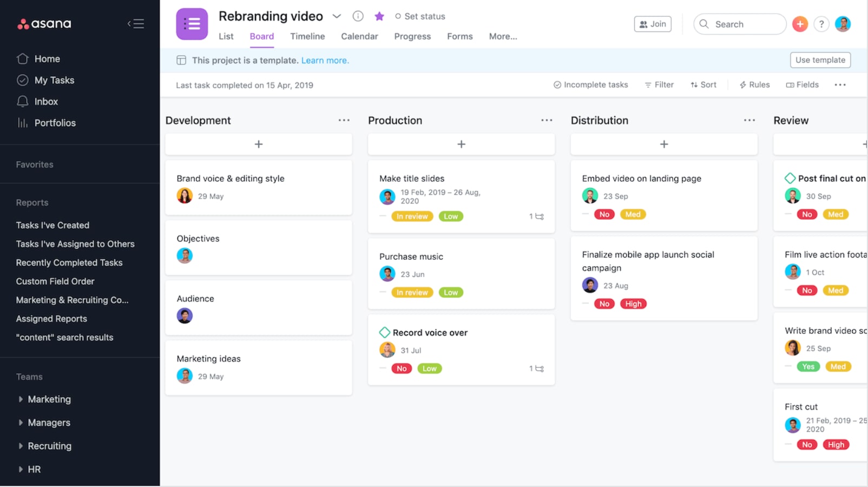The image size is (868, 487).
Task: Switch to the Timeline tab
Action: pyautogui.click(x=307, y=36)
